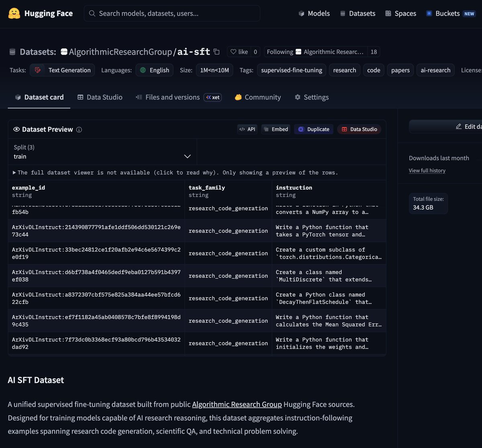Switch to the Dataset card tab
482x448 pixels.
[39, 97]
